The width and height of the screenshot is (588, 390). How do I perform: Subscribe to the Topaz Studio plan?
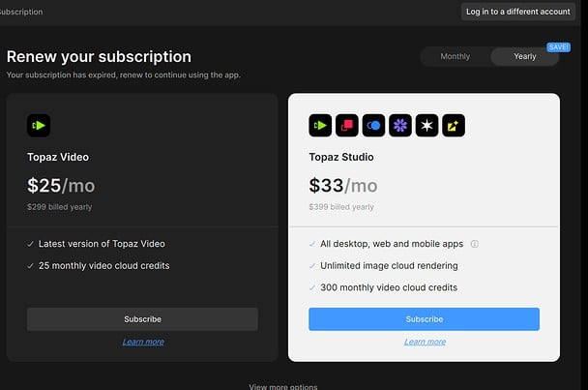pyautogui.click(x=424, y=319)
